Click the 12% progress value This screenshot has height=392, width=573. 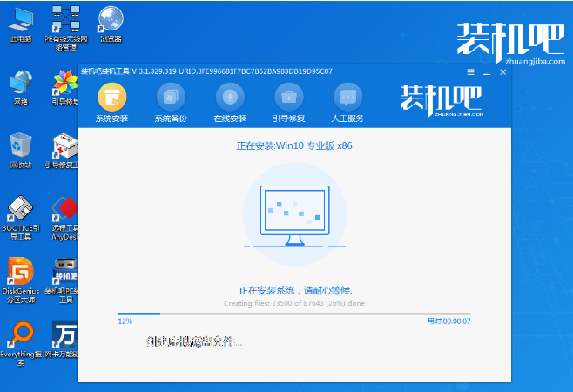125,321
